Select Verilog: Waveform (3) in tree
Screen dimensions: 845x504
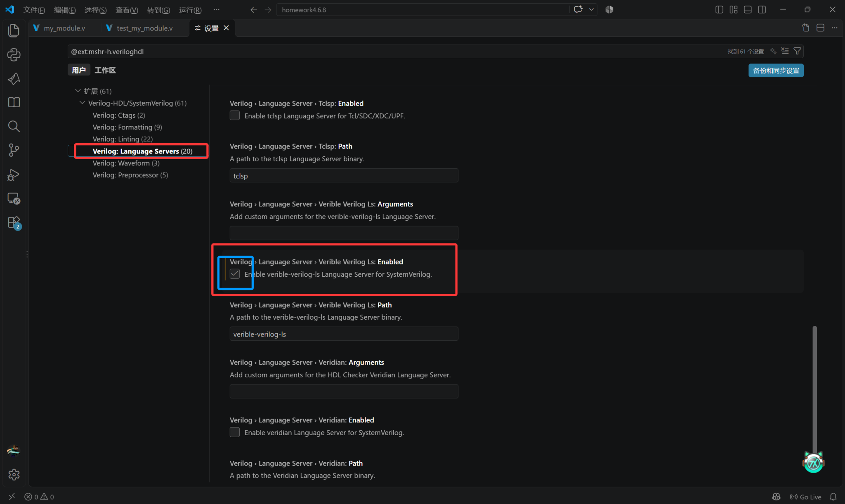(126, 163)
